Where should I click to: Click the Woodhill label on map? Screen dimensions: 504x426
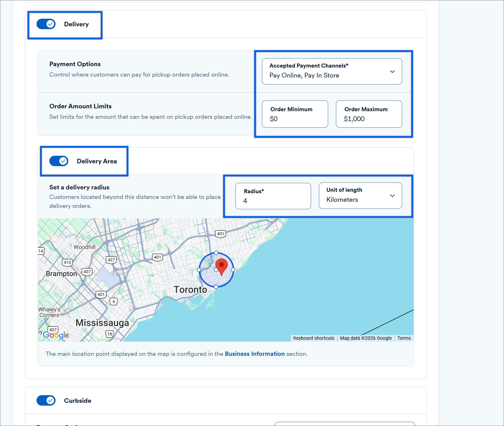pos(84,247)
